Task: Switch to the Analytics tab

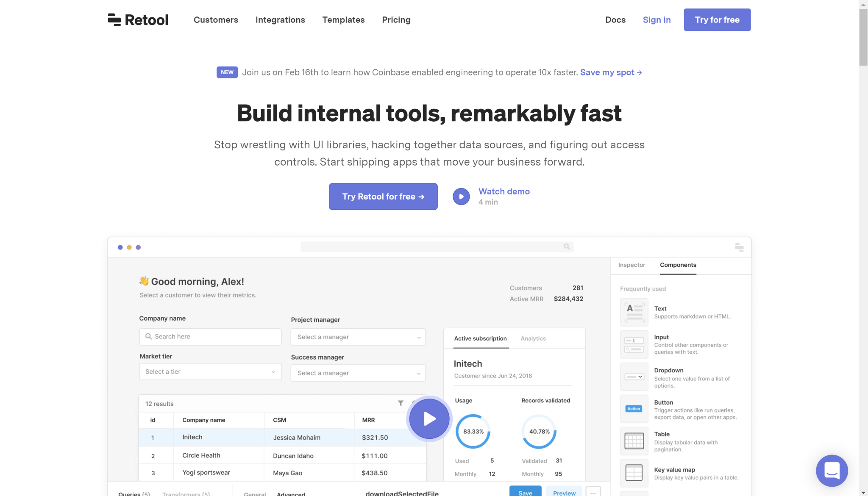Action: pyautogui.click(x=533, y=338)
